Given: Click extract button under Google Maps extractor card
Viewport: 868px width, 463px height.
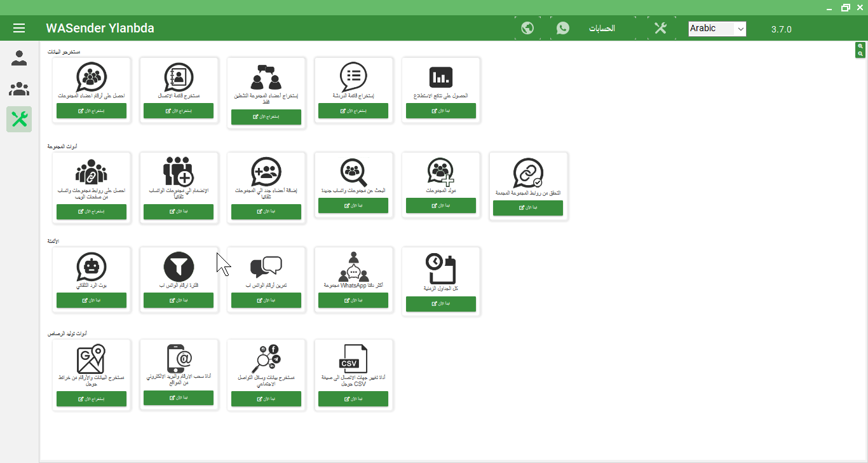Looking at the screenshot, I should point(92,399).
